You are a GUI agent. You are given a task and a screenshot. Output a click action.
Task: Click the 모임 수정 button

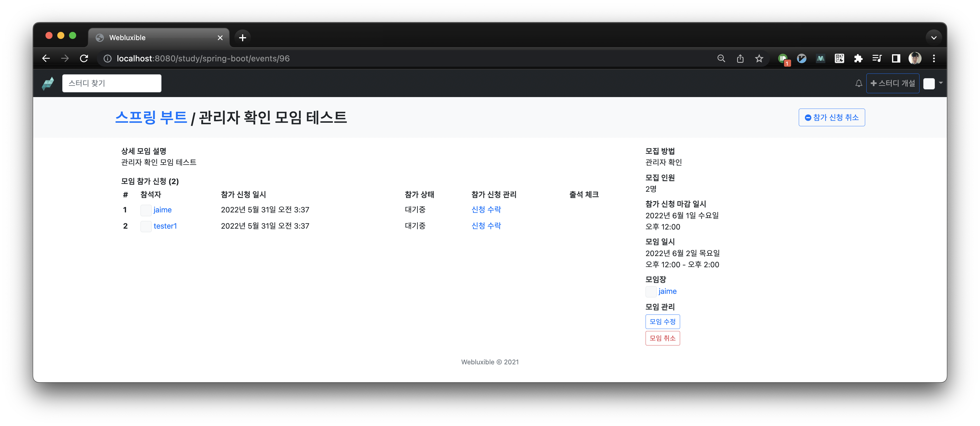coord(662,322)
